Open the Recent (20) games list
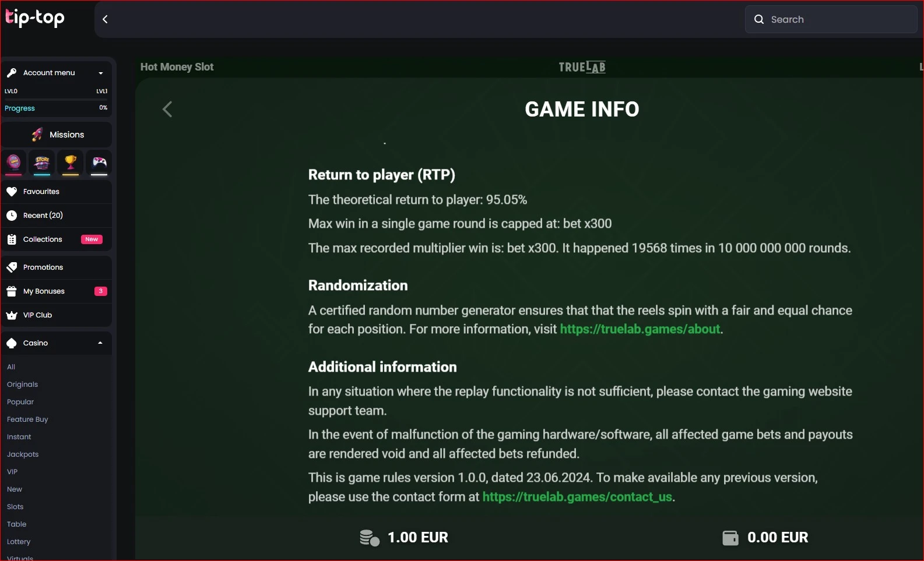The image size is (924, 561). (x=57, y=216)
